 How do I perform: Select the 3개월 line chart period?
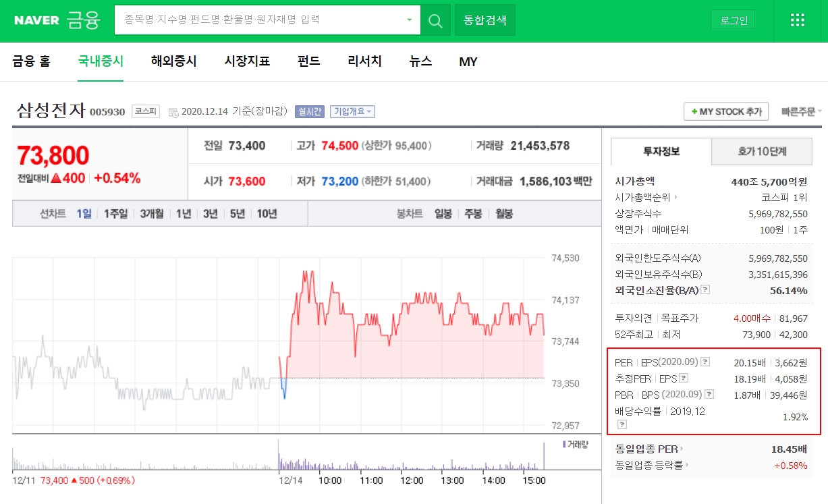point(152,214)
